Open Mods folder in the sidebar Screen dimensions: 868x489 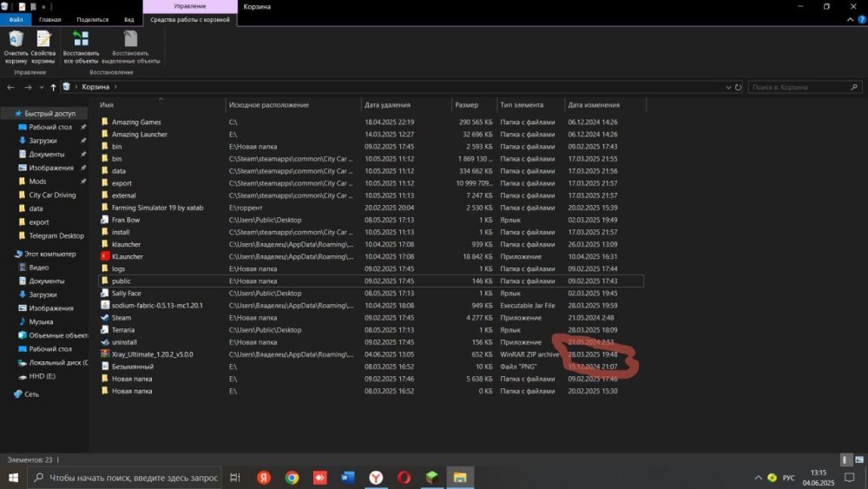coord(37,181)
